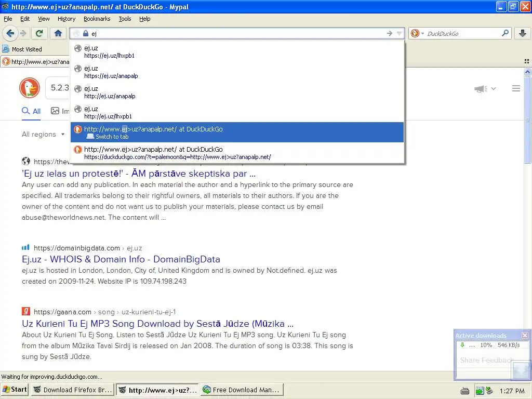Select the duckduckgo.com/?t=palemoon suggestion
This screenshot has width=532, height=399.
point(237,153)
